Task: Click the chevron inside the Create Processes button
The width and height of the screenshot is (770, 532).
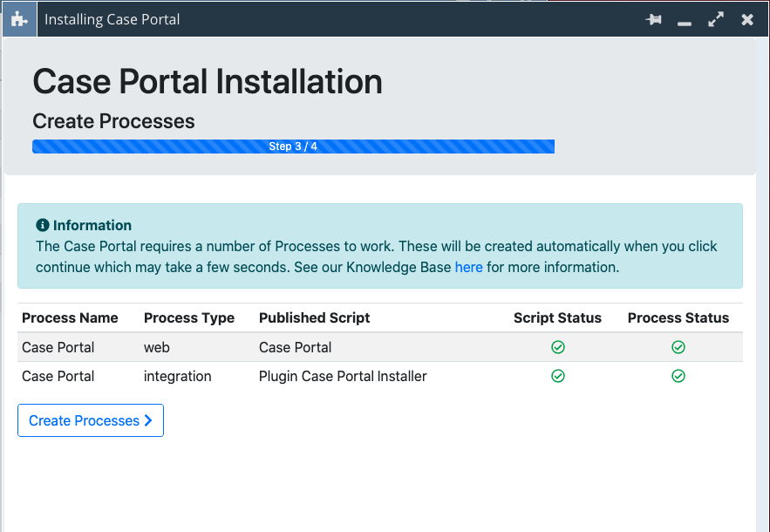Action: [147, 420]
